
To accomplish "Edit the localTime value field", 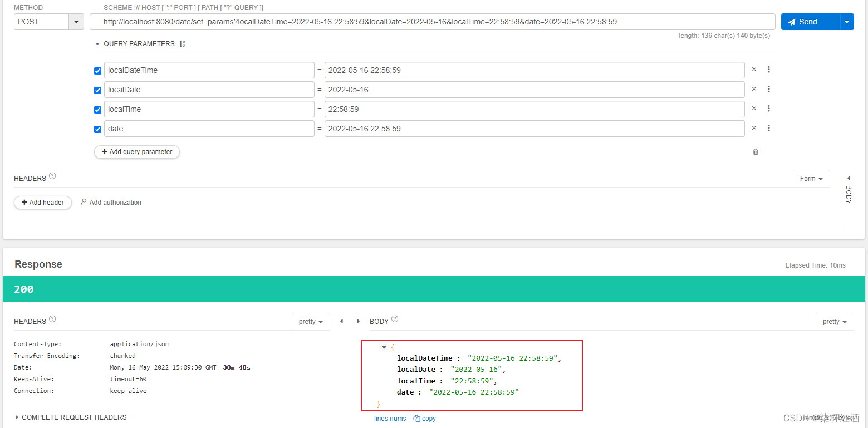I will 534,109.
